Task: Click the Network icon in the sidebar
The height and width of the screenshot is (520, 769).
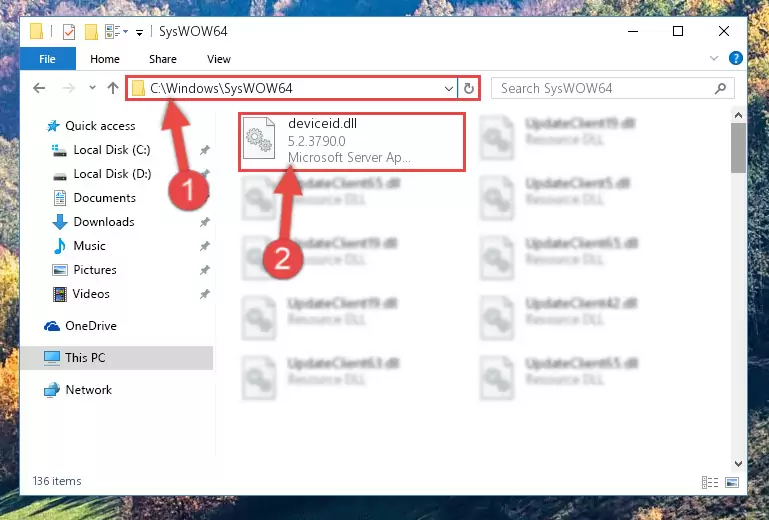Action: [51, 390]
